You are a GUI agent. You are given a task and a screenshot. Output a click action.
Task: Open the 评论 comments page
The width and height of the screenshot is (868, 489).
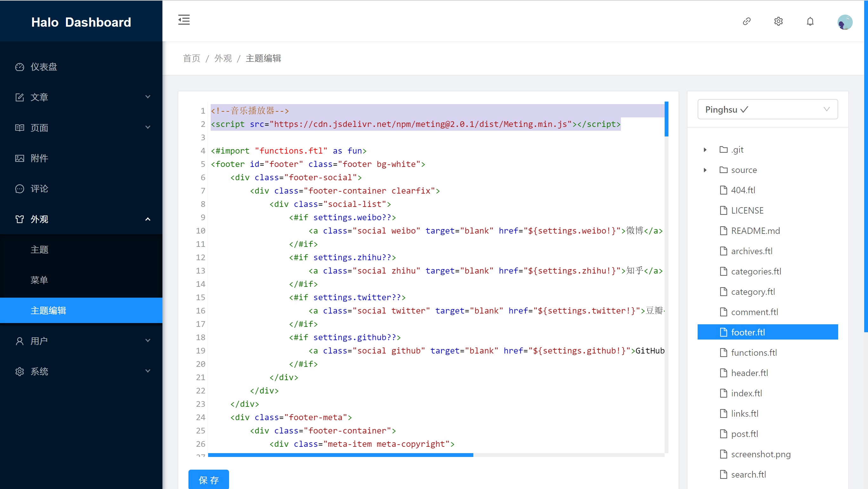(x=81, y=189)
